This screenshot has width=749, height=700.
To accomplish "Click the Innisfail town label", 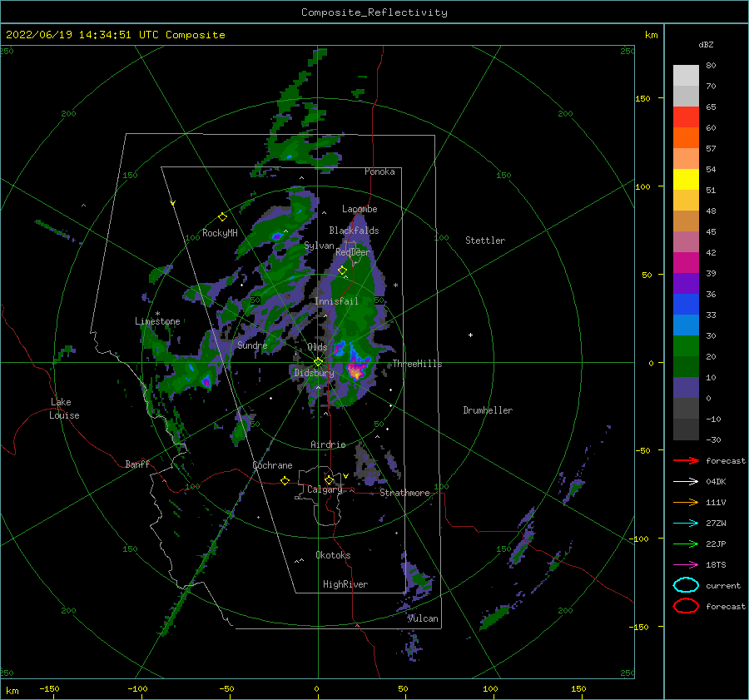I will pyautogui.click(x=336, y=301).
